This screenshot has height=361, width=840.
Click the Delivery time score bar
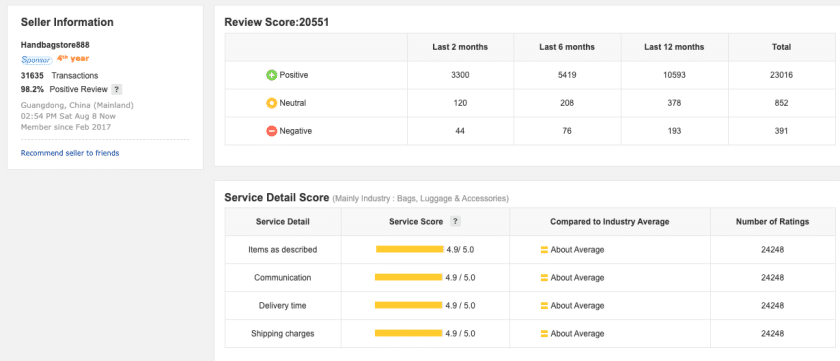click(409, 305)
